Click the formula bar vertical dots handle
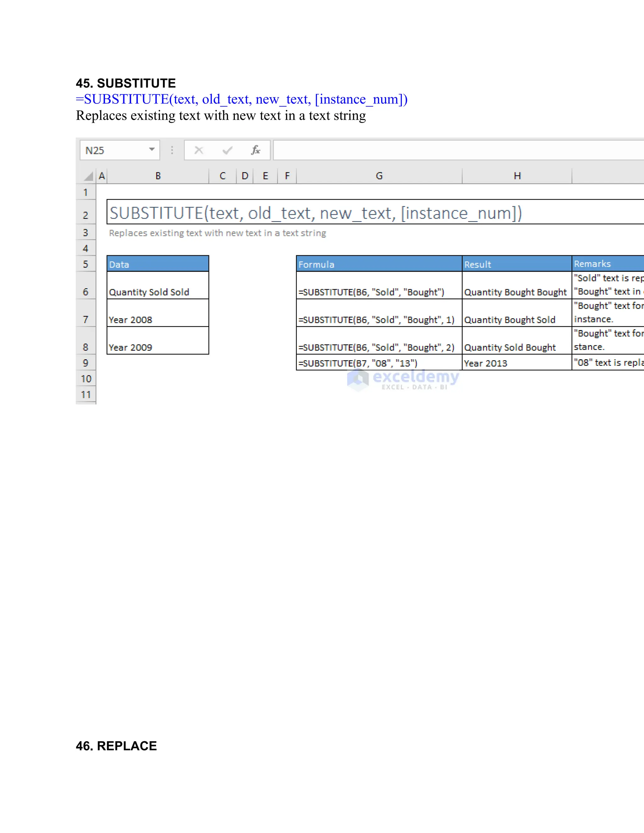The width and height of the screenshot is (644, 833). 172,150
